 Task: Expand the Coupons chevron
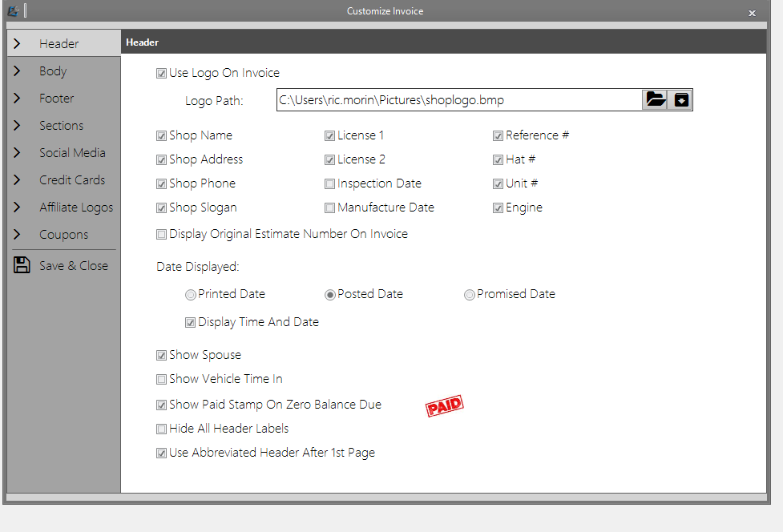17,234
